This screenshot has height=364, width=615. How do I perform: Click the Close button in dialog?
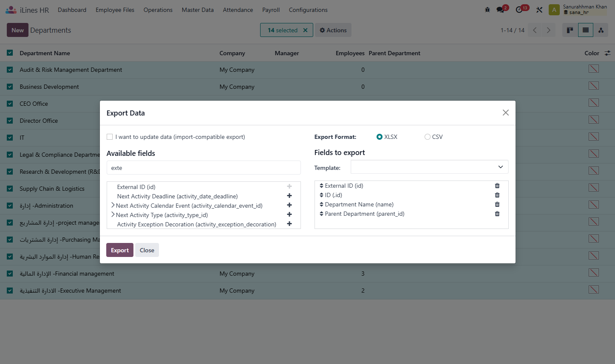click(x=147, y=250)
